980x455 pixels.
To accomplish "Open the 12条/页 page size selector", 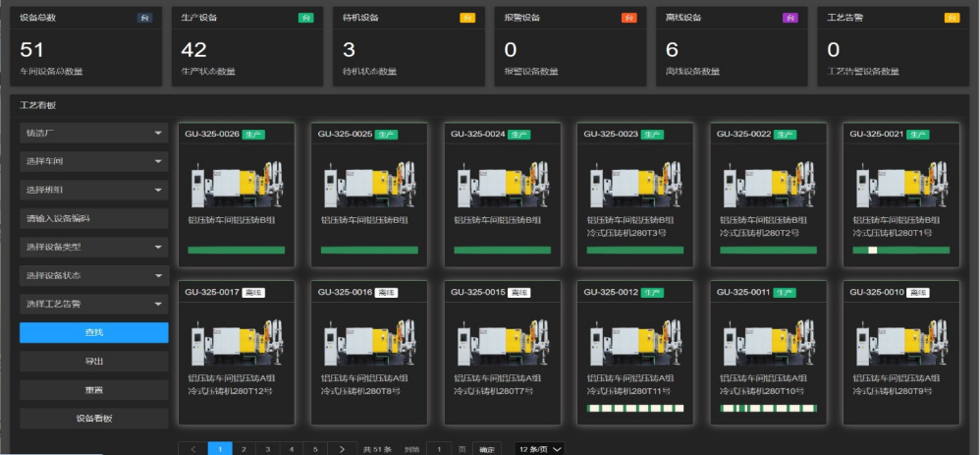I will coord(540,449).
